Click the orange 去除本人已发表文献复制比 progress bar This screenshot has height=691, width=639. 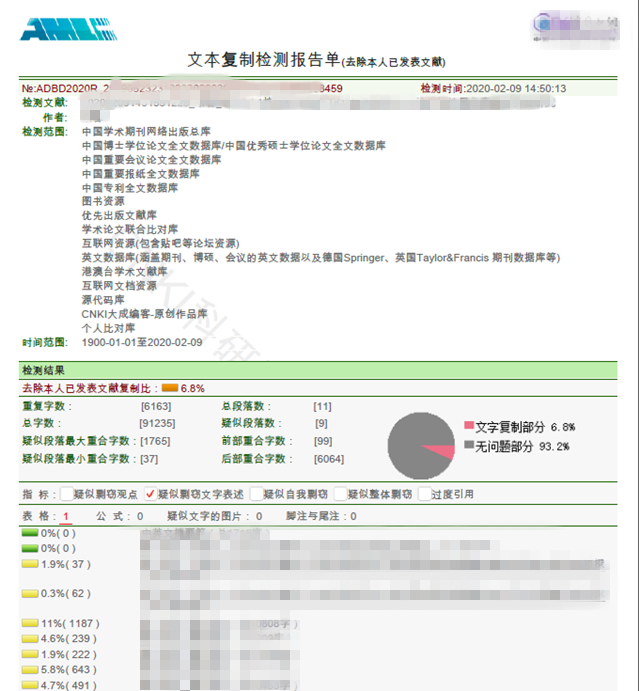pyautogui.click(x=169, y=388)
